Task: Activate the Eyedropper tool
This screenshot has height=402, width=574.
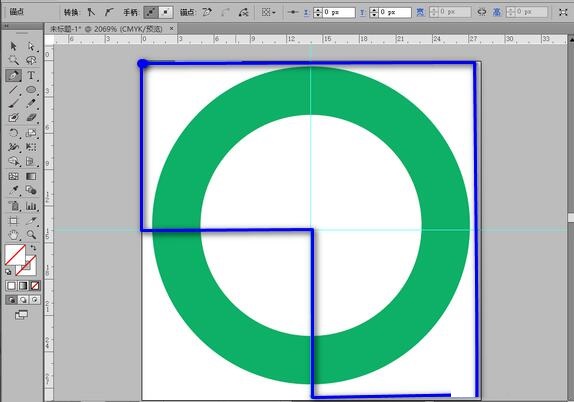Action: coord(14,190)
